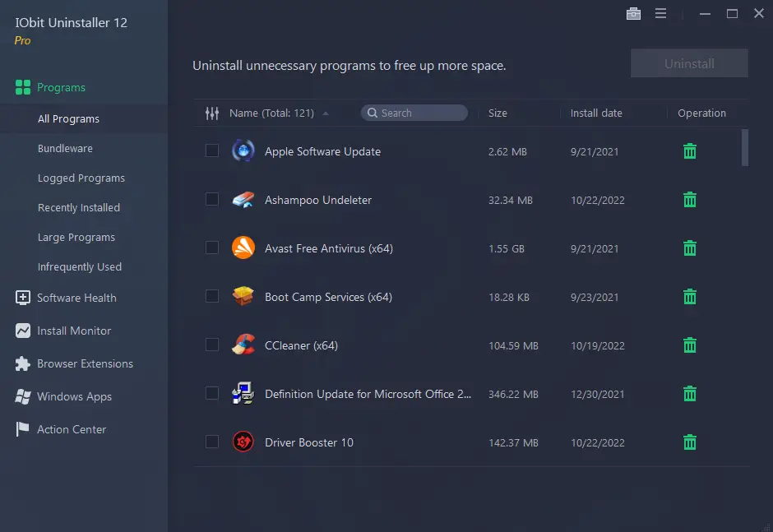Click the Action Center flag icon
This screenshot has height=532, width=773.
[x=23, y=429]
